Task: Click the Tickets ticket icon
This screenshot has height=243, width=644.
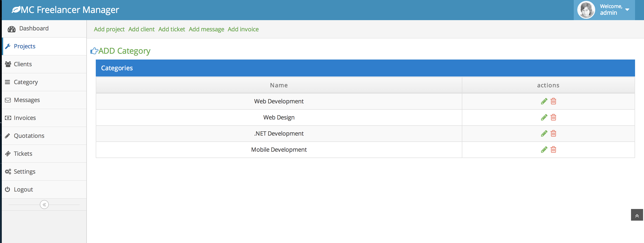Action: [x=8, y=153]
